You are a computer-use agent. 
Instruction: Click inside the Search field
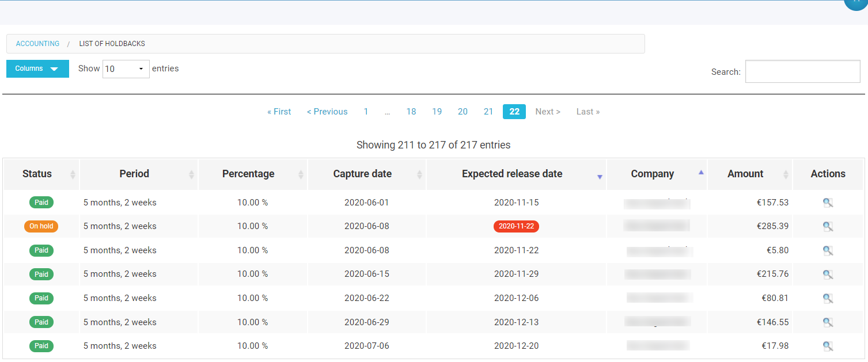click(802, 71)
